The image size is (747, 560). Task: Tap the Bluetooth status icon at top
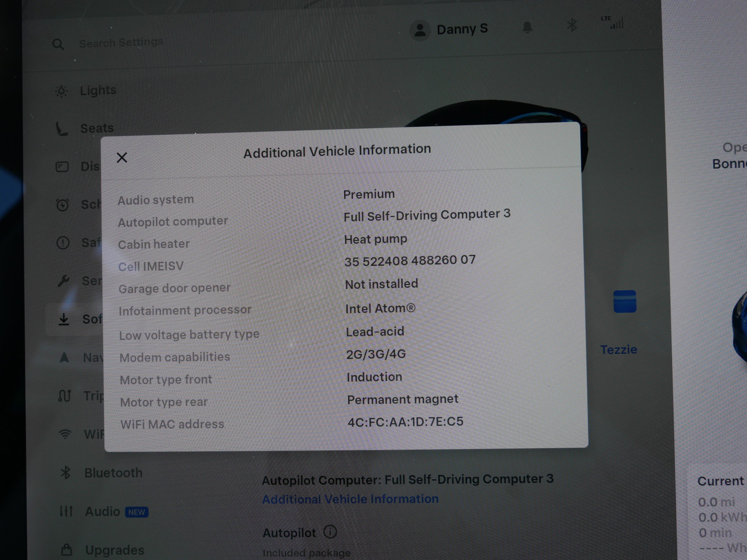click(572, 25)
